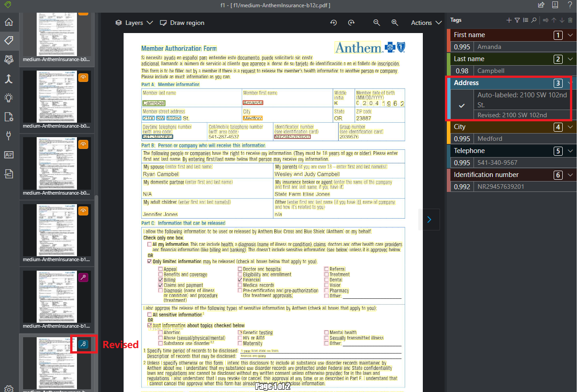Select the Referral checkbox in form
The width and height of the screenshot is (579, 392).
tap(326, 269)
